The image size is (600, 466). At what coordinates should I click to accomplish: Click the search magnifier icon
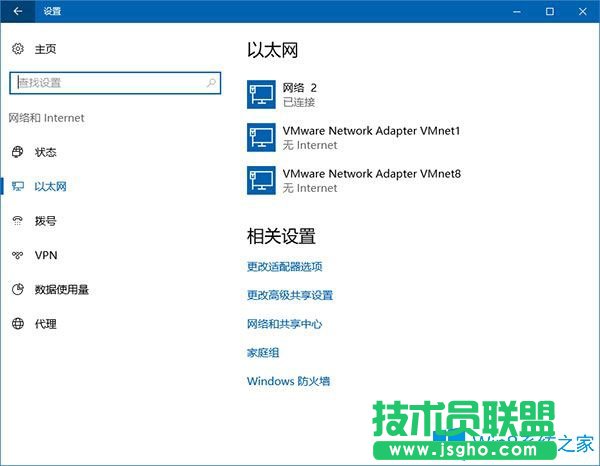tap(211, 82)
